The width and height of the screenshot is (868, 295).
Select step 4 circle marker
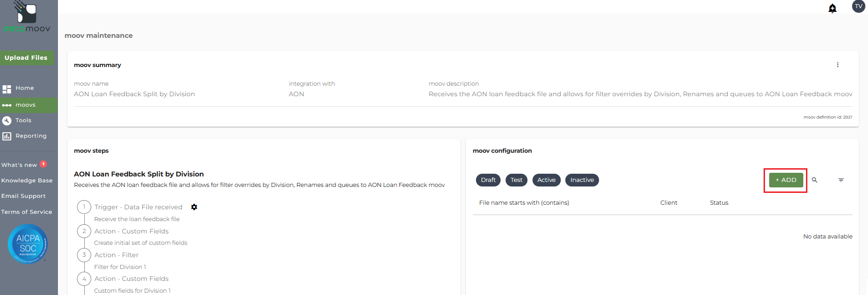[x=84, y=279]
